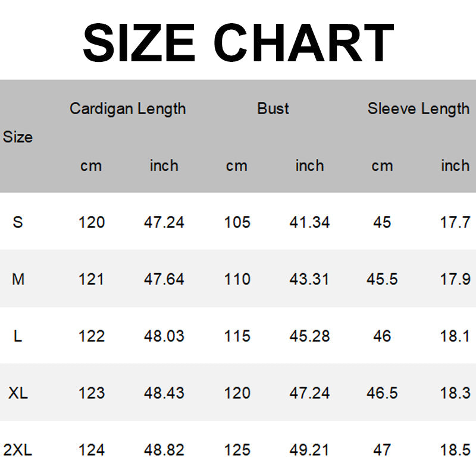Select the L size row label

coord(18,336)
